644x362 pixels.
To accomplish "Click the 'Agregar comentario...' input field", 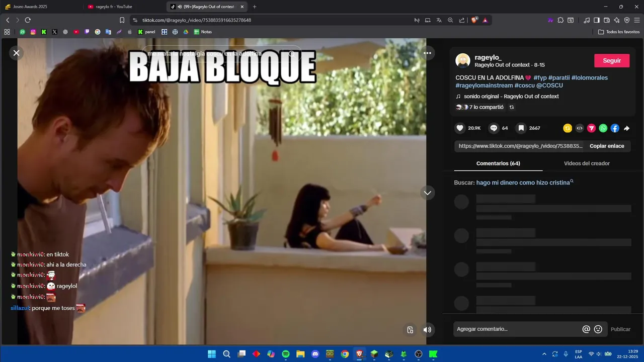I will click(x=517, y=329).
